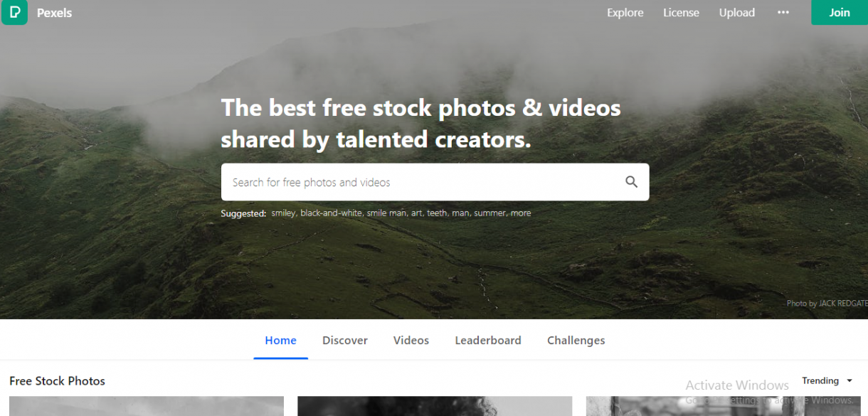The height and width of the screenshot is (416, 868).
Task: Show more suggested search terms
Action: tap(521, 213)
